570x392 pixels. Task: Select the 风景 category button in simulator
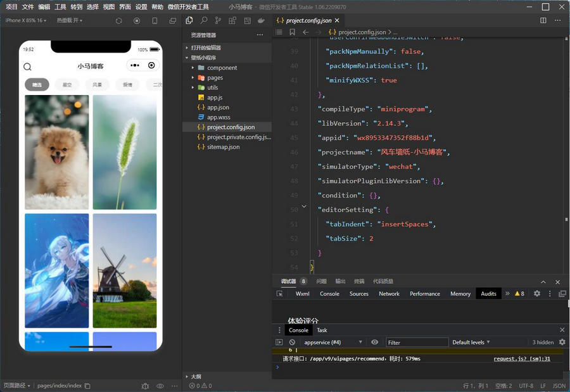pos(97,85)
